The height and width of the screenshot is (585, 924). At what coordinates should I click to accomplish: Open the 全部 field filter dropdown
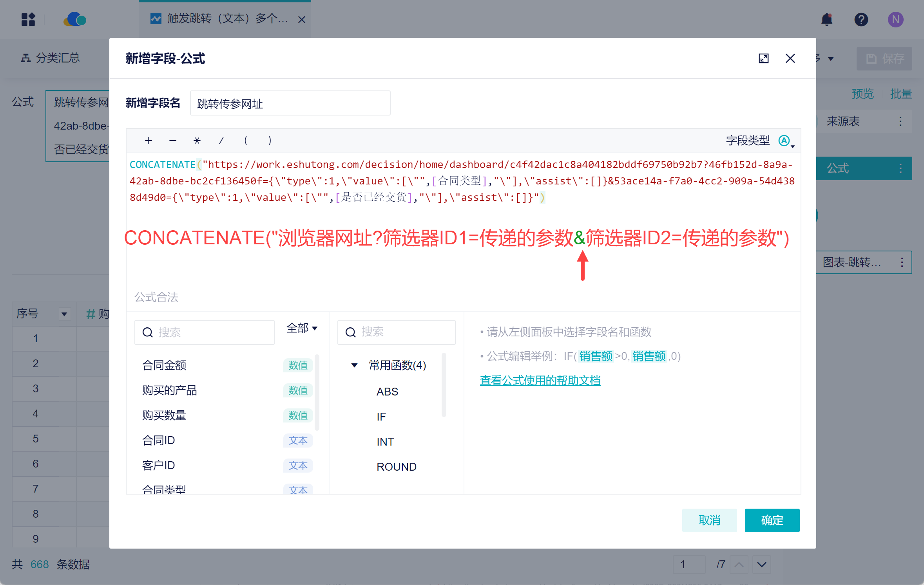click(x=302, y=328)
